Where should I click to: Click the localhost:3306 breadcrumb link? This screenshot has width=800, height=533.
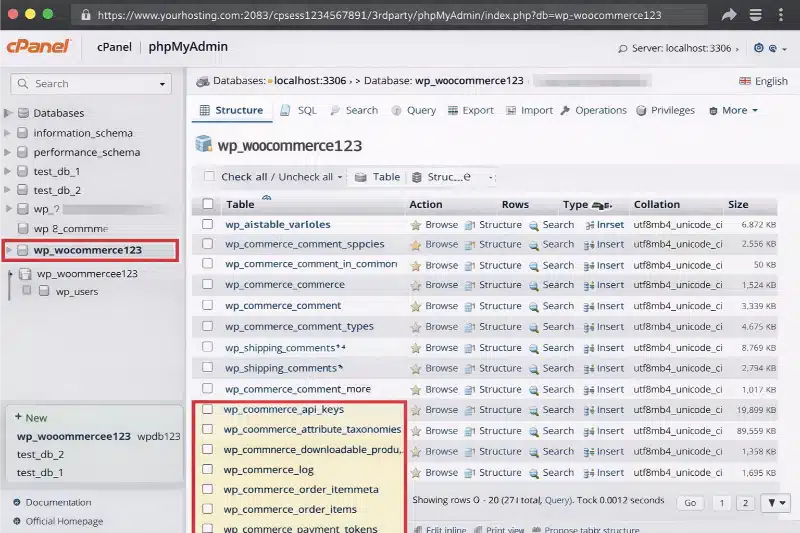click(310, 81)
